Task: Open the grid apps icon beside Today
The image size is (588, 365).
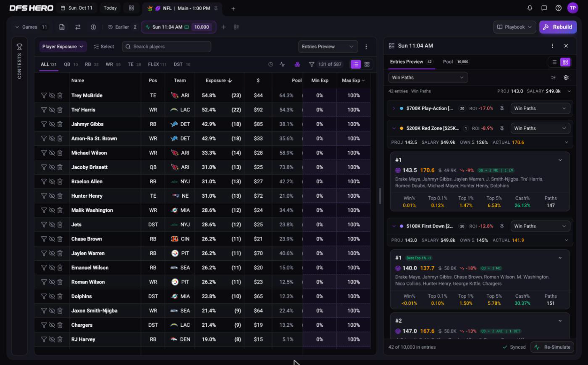Action: (131, 8)
